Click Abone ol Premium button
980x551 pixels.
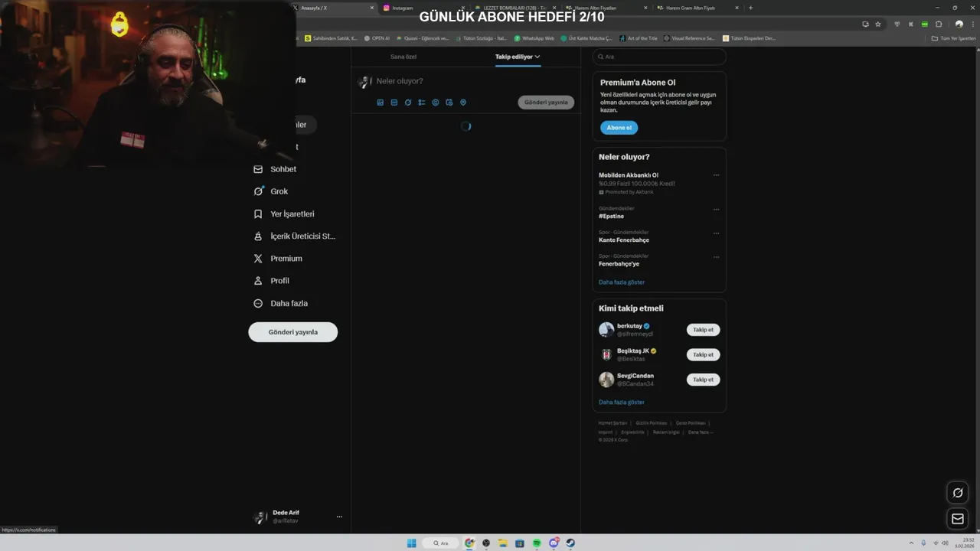tap(619, 128)
